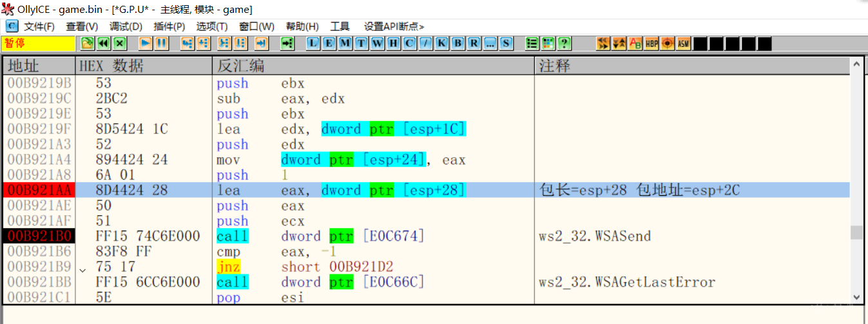The height and width of the screenshot is (324, 868).
Task: Click the 注释 column header
Action: tap(693, 66)
